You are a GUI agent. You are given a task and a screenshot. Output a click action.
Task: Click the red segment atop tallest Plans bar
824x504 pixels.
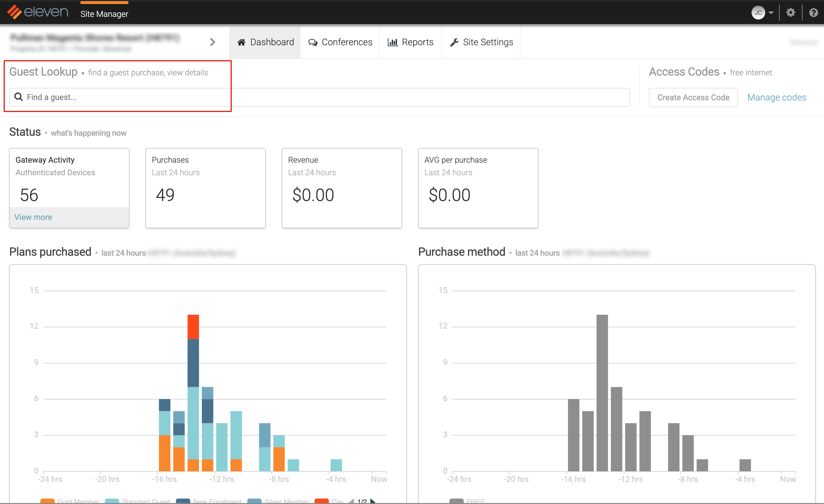(x=193, y=327)
